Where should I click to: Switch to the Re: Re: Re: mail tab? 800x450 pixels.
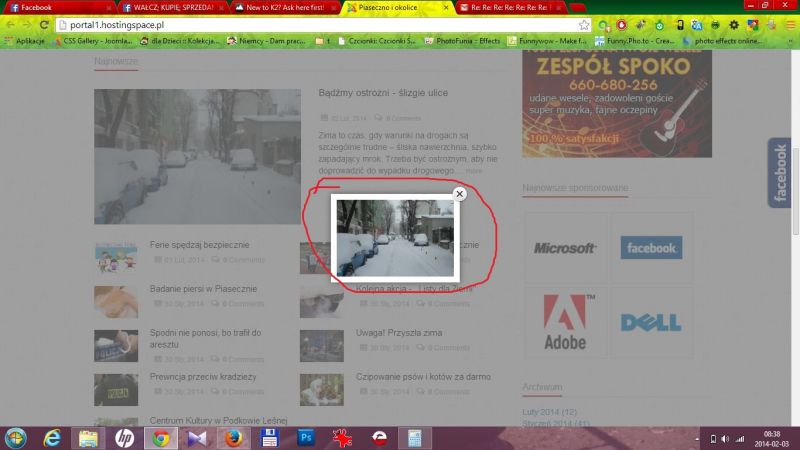pyautogui.click(x=510, y=8)
